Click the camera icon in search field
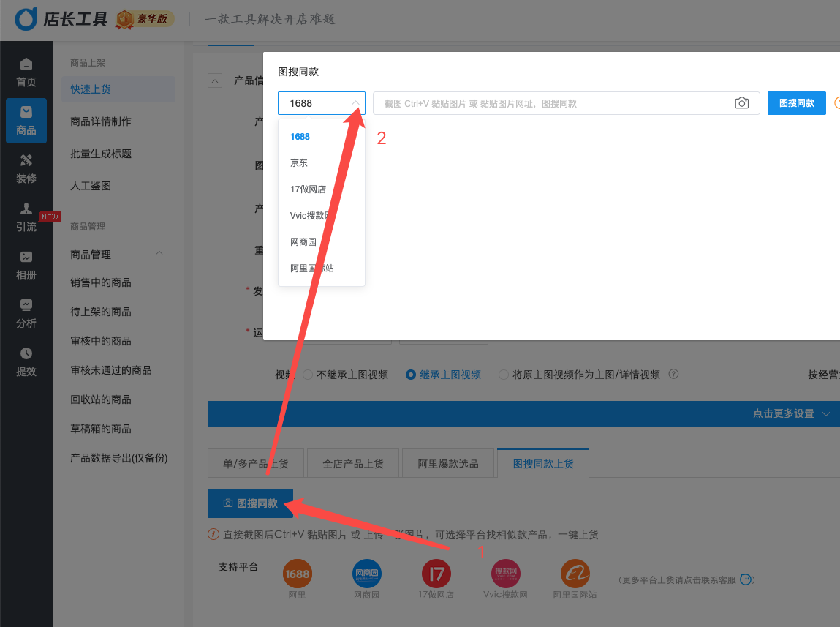This screenshot has height=627, width=840. pyautogui.click(x=741, y=103)
